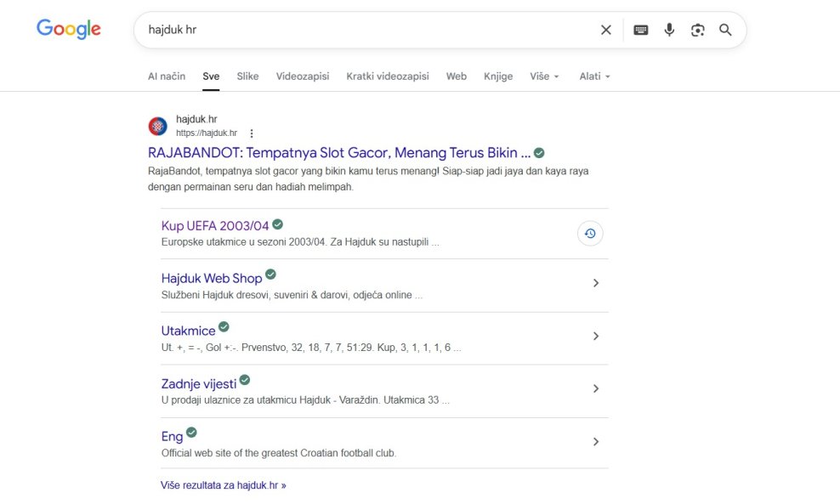
Task: Click the hajduk.hr site favicon
Action: pos(157,127)
